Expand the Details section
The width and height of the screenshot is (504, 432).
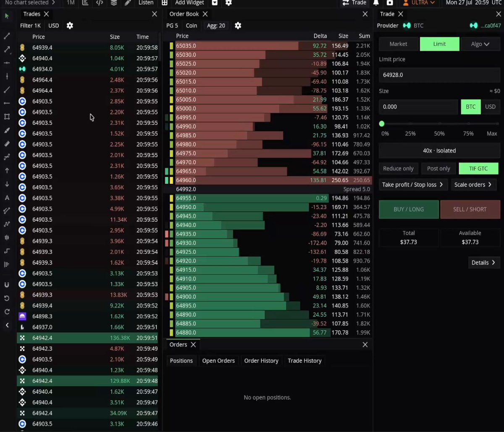coord(483,262)
